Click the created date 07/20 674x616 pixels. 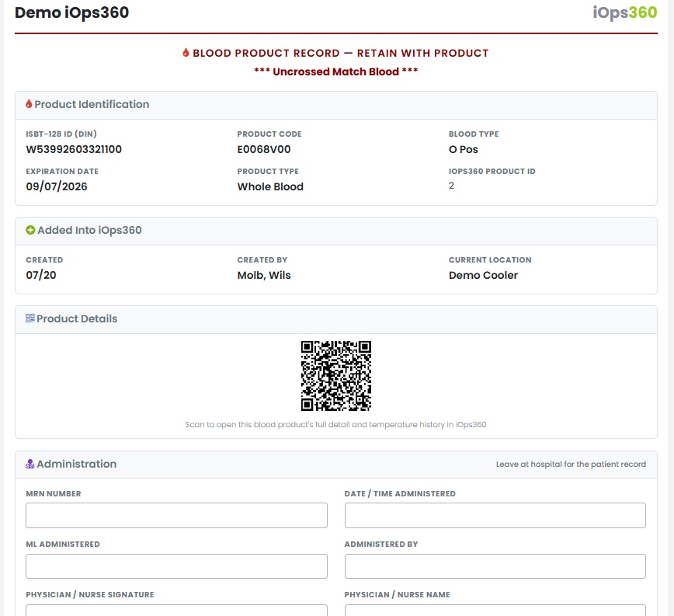coord(41,275)
